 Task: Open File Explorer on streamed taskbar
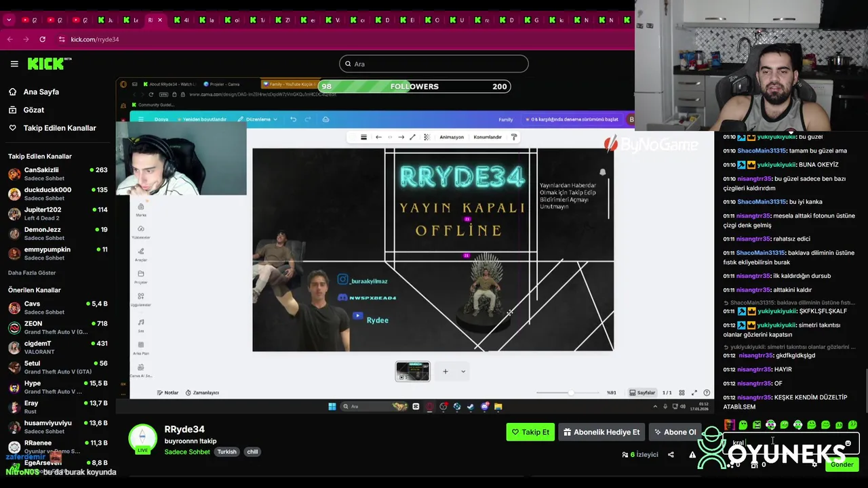coord(498,407)
